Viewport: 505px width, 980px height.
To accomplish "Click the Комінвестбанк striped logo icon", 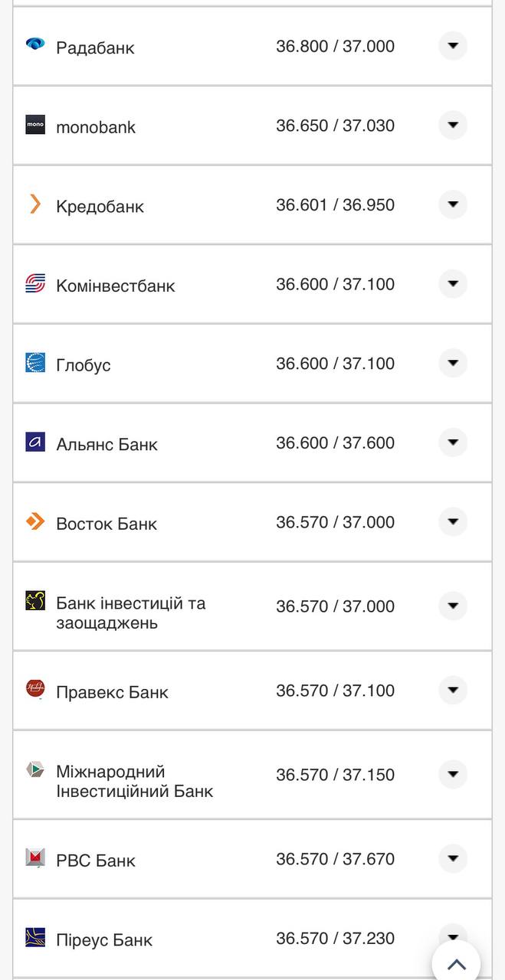I will [34, 284].
